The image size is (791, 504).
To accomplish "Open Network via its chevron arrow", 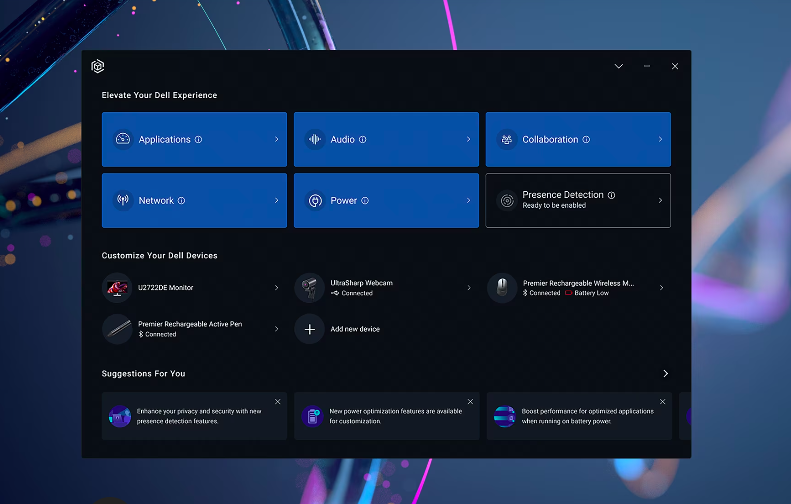I will 276,200.
